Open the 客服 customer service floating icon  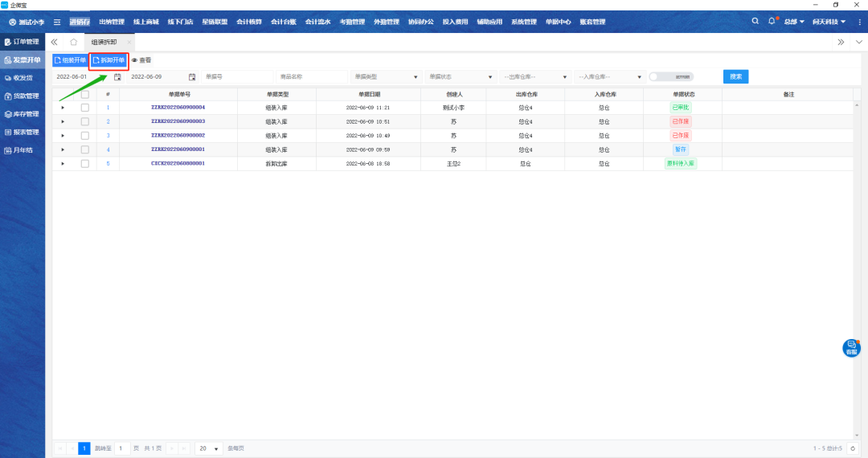point(851,347)
